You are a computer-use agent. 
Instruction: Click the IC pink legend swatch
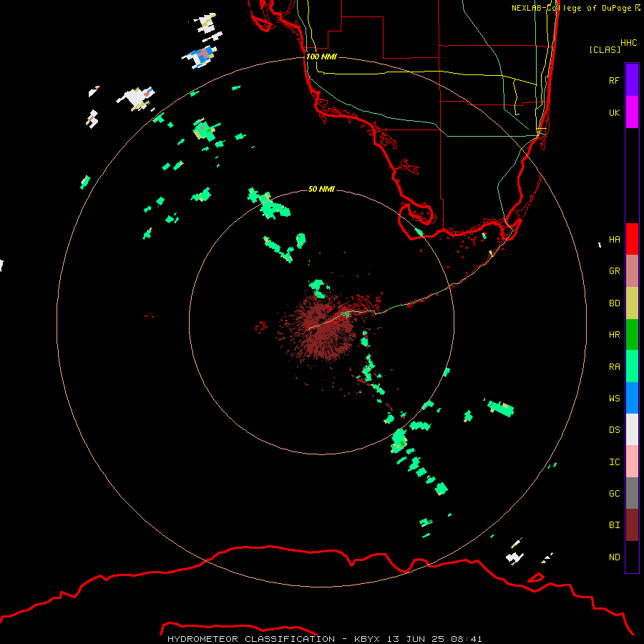(x=632, y=462)
